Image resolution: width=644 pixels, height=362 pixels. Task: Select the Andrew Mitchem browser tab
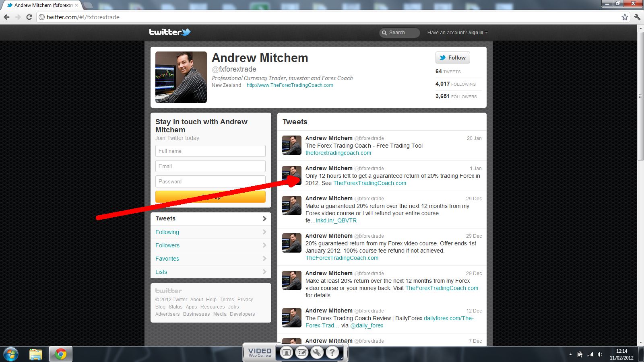(42, 5)
